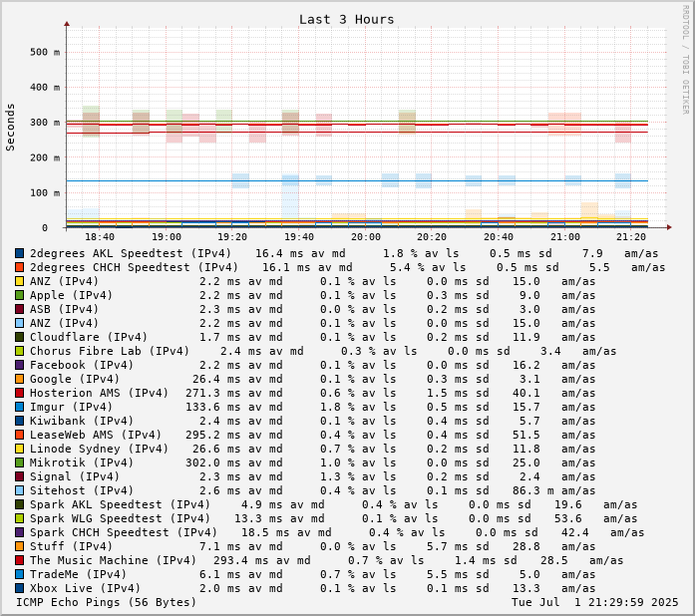
Task: Click the TradeMe (IPv4) blue legend swatch
Action: (x=19, y=574)
